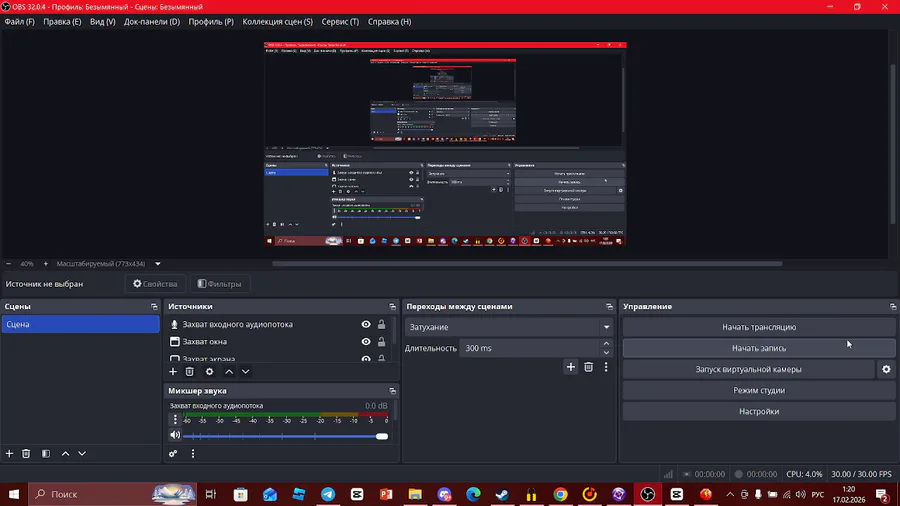Add a new source with plus icon
This screenshot has height=506, width=900.
pyautogui.click(x=173, y=372)
